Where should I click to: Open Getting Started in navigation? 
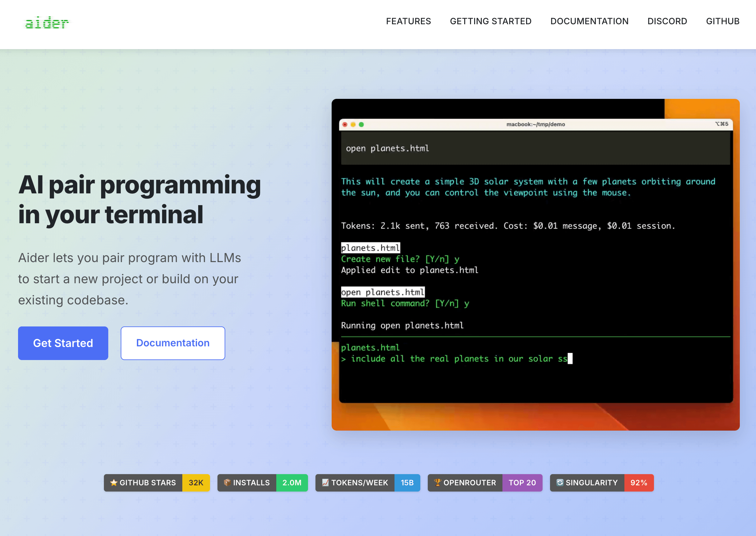pyautogui.click(x=490, y=21)
